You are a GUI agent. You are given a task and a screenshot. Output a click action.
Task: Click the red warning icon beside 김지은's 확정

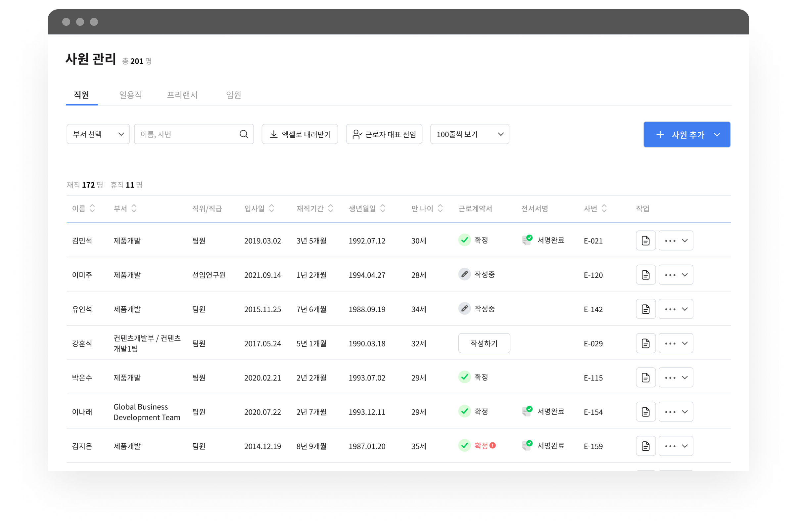click(492, 445)
